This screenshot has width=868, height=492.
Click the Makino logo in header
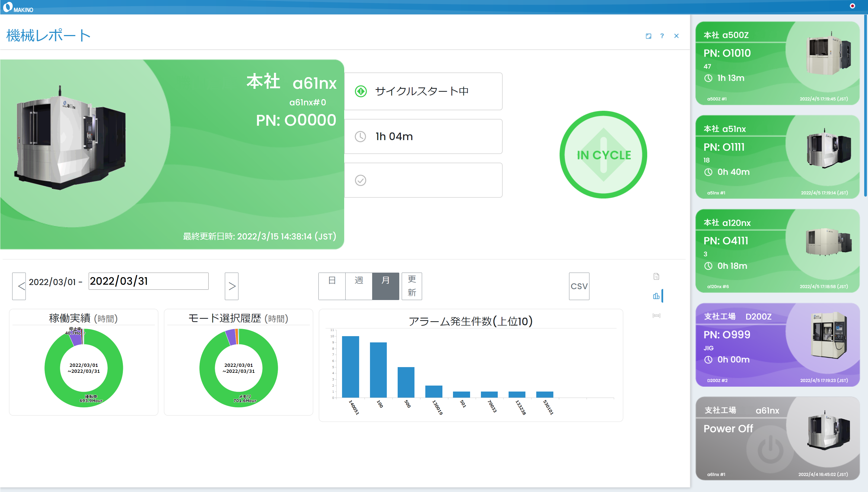coord(18,7)
